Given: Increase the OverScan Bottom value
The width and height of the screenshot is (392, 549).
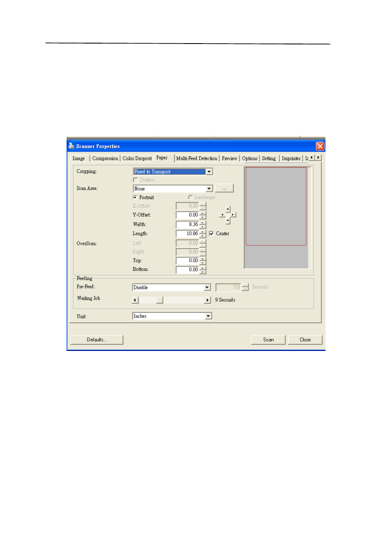Looking at the screenshot, I should click(203, 268).
